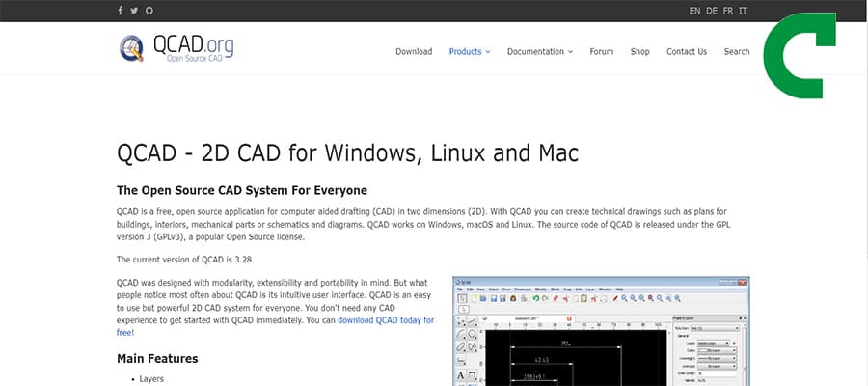Screen dimensions: 868x386
Task: Switch site language to DE
Action: pyautogui.click(x=712, y=11)
